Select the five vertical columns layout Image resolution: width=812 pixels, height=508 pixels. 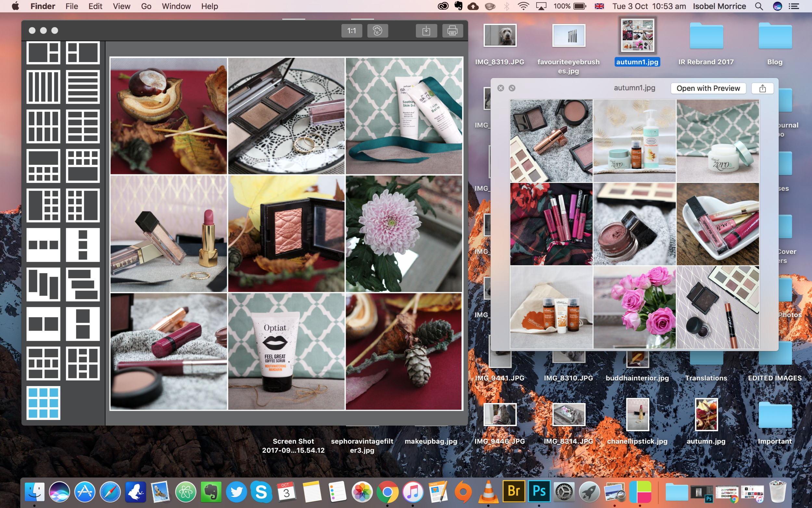43,87
